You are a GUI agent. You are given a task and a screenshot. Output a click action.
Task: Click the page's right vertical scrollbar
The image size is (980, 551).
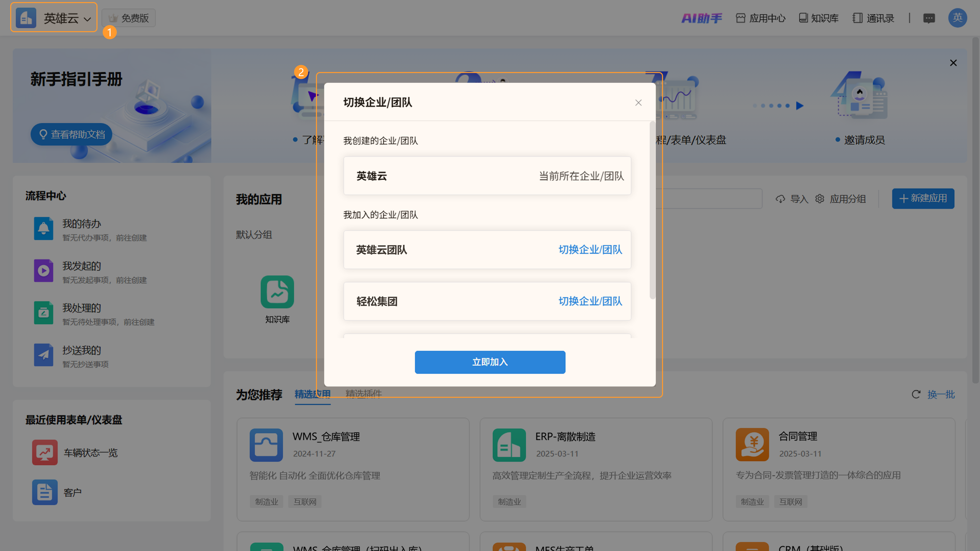pyautogui.click(x=975, y=210)
